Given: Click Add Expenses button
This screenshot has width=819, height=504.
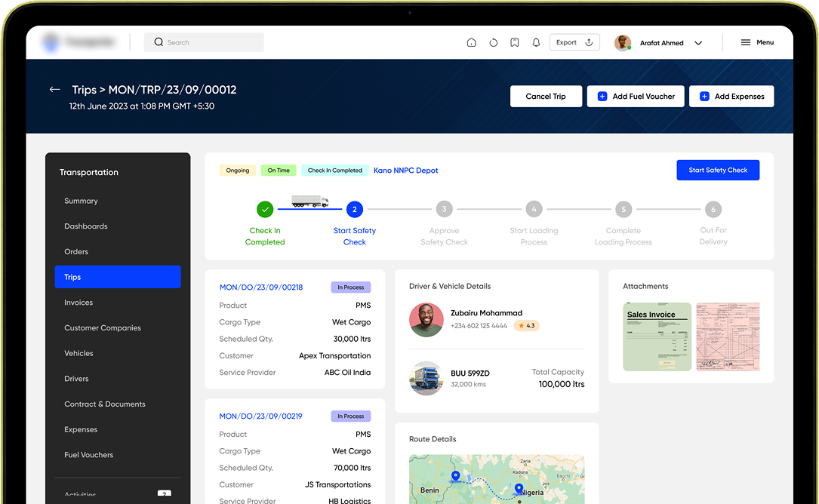Looking at the screenshot, I should pos(731,96).
